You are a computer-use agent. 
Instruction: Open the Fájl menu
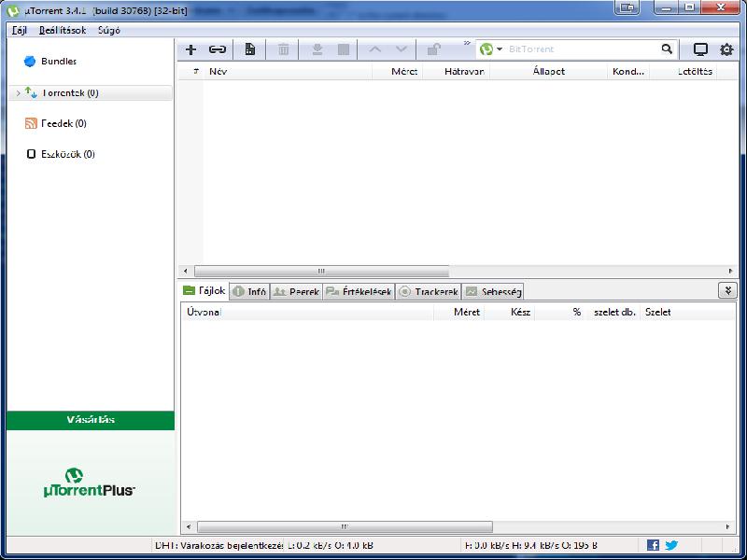coord(20,31)
